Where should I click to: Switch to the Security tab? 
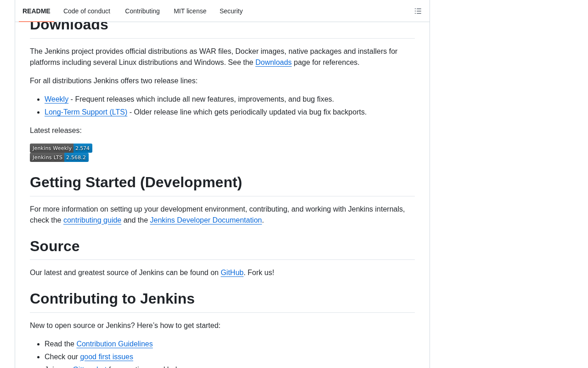(231, 11)
